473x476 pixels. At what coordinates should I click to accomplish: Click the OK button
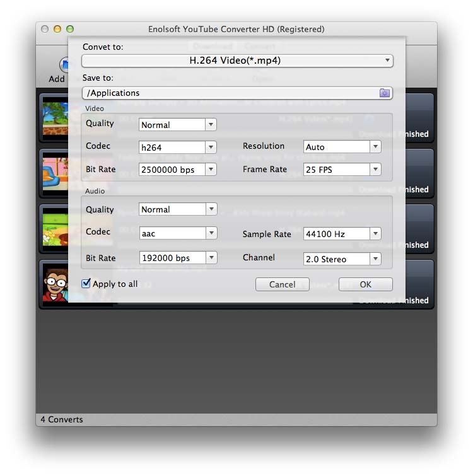tap(366, 284)
